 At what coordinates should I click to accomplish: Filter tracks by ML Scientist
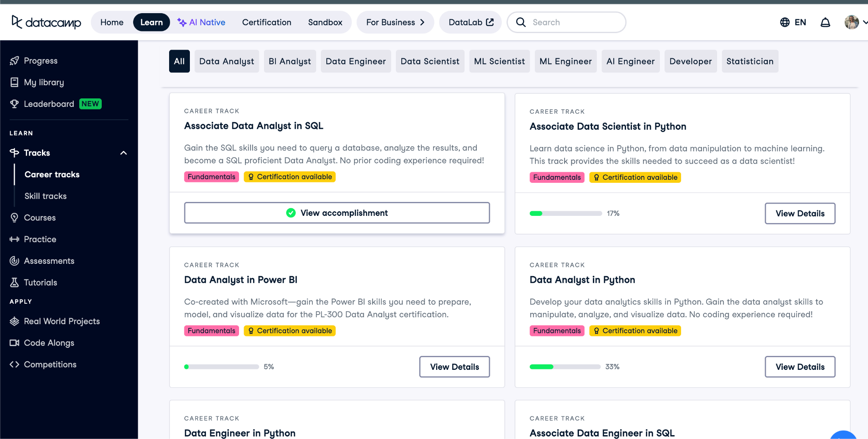(499, 61)
